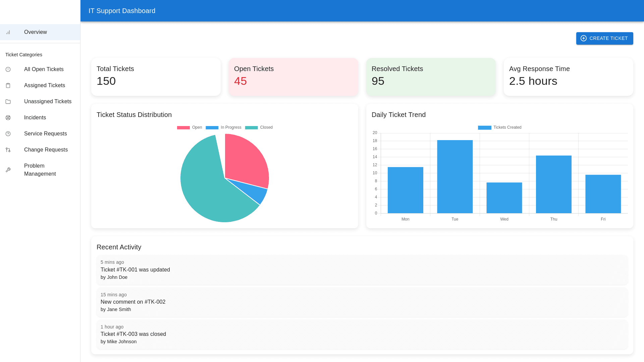Open the Open Tickets summary card
The image size is (644, 362).
pos(293,77)
